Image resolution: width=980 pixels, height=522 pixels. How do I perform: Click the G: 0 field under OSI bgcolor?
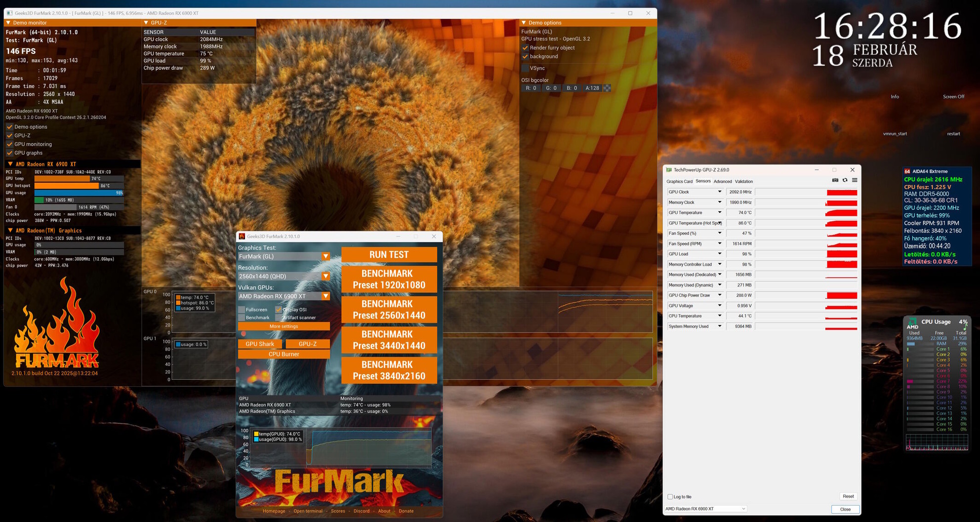coord(551,88)
